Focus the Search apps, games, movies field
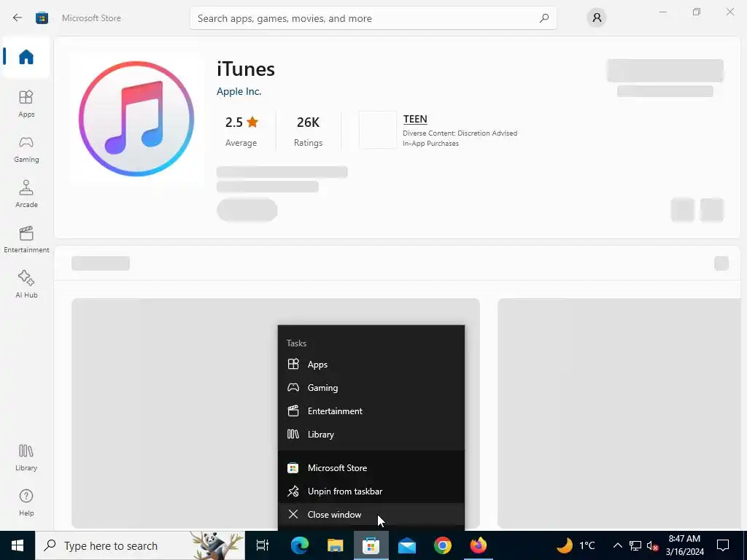Image resolution: width=747 pixels, height=560 pixels. 373,18
